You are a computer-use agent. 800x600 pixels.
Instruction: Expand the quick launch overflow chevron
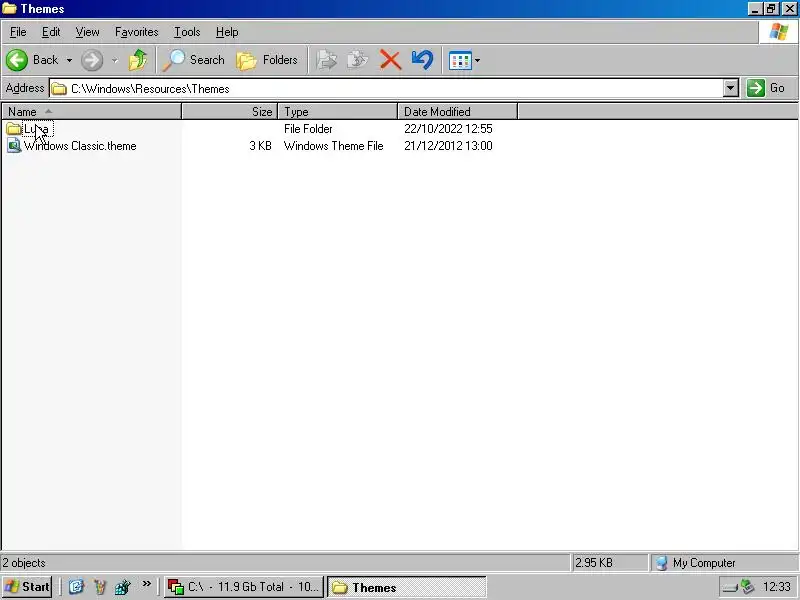pyautogui.click(x=147, y=584)
